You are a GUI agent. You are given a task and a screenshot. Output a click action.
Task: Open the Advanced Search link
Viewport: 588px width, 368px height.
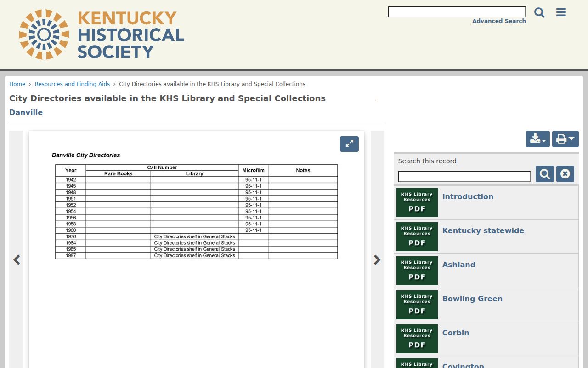click(499, 21)
